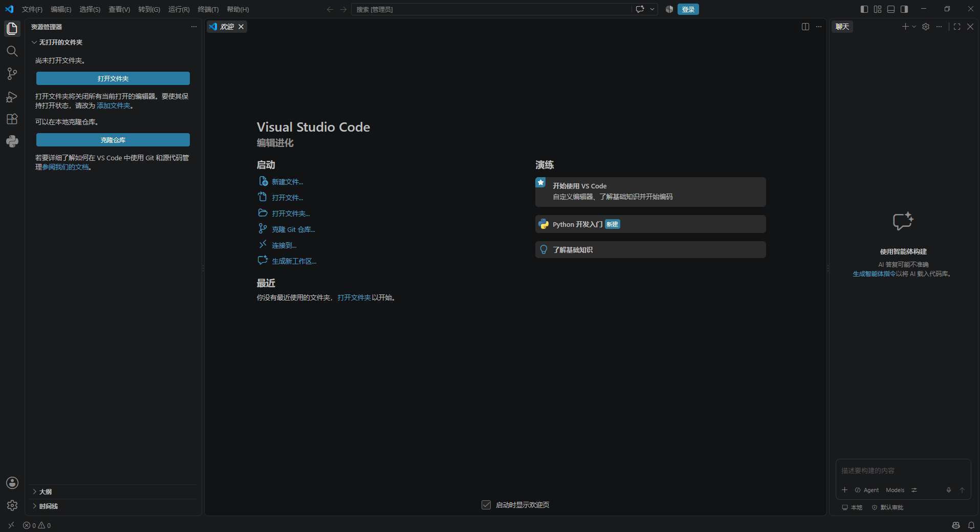Focus the command center search box
Viewport: 980px width, 532px height.
click(x=491, y=9)
